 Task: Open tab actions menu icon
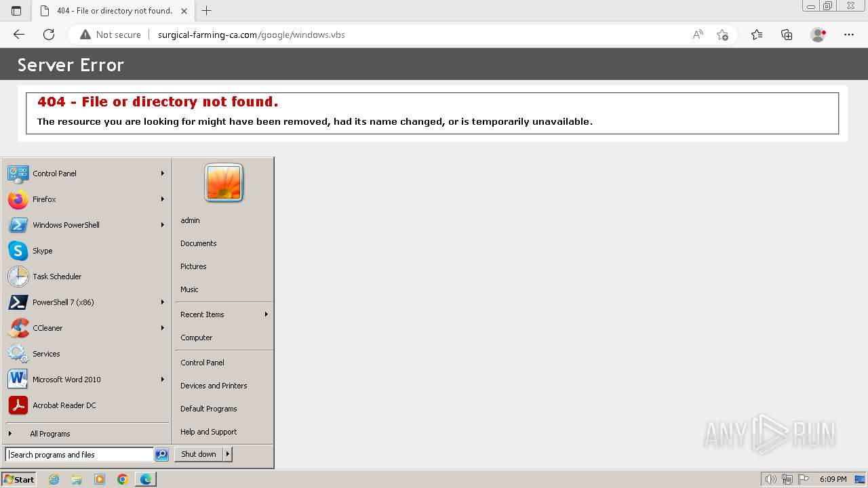pyautogui.click(x=16, y=11)
